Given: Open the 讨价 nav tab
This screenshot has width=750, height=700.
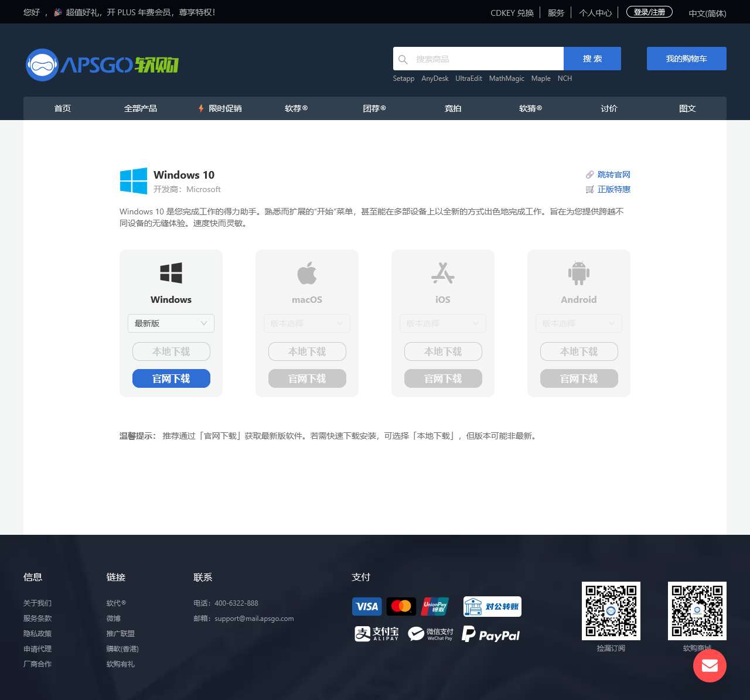Looking at the screenshot, I should [609, 108].
